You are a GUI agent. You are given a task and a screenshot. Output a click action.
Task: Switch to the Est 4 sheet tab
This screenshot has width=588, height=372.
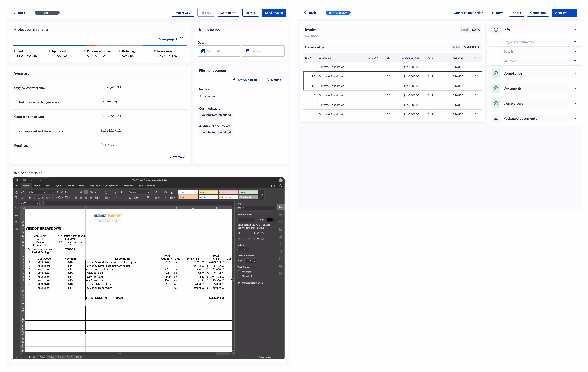(x=51, y=357)
